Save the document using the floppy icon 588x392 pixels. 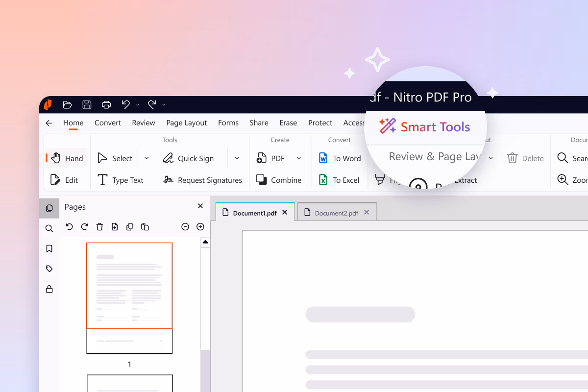(87, 104)
